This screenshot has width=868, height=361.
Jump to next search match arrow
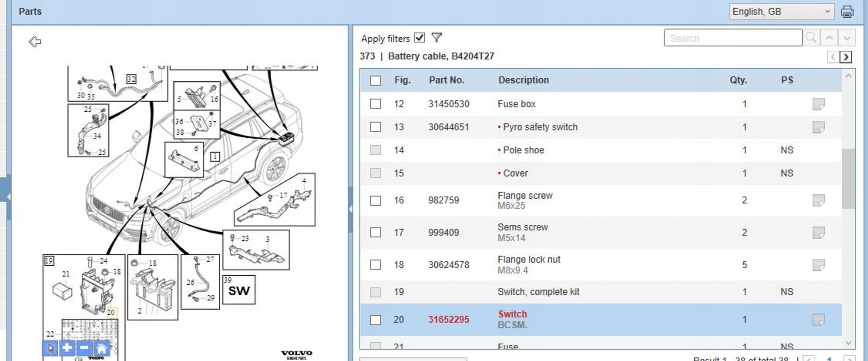point(847,38)
